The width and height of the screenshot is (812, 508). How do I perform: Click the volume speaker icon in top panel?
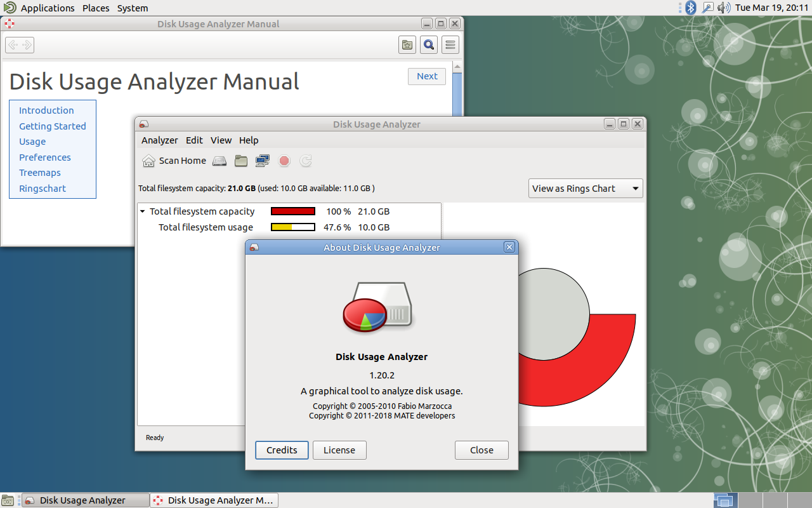[724, 8]
